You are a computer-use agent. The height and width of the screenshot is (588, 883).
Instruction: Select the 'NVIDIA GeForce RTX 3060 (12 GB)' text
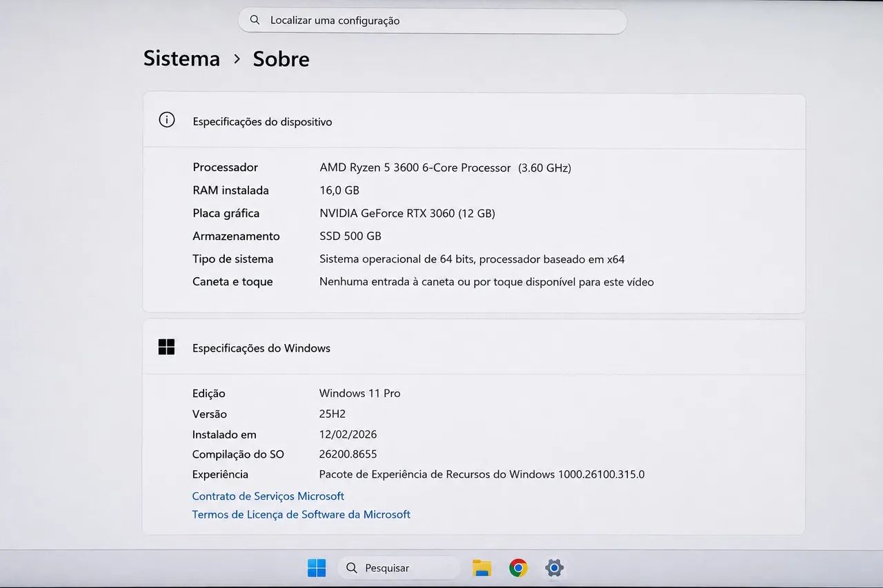tap(407, 213)
